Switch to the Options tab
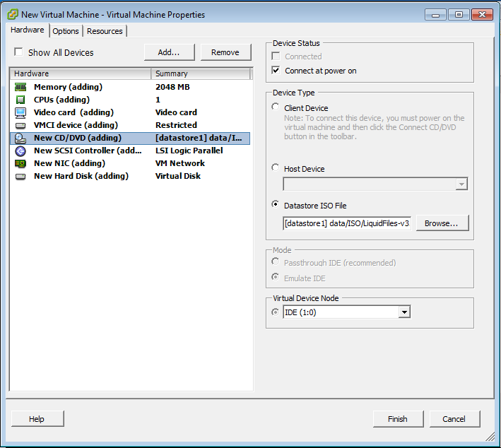501x448 pixels. coord(66,31)
